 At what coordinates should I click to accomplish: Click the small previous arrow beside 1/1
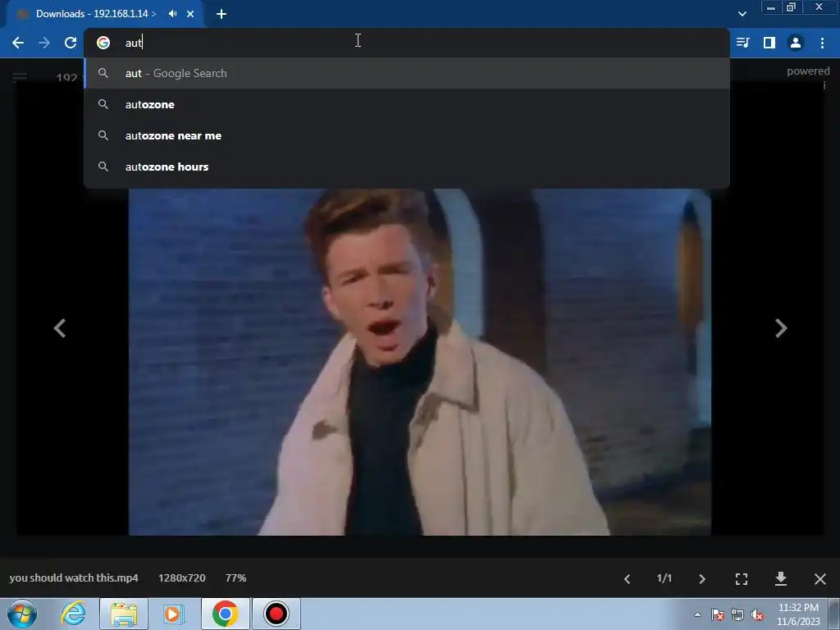coord(628,579)
